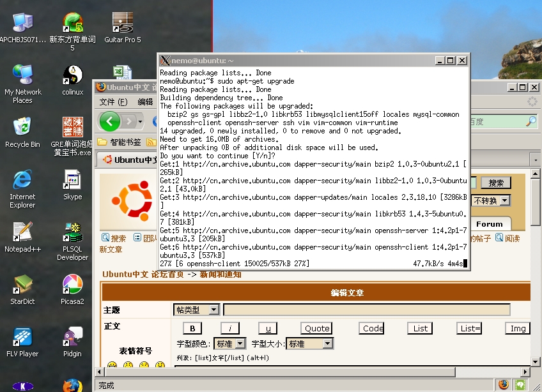Maximize the terminal window

pos(451,61)
